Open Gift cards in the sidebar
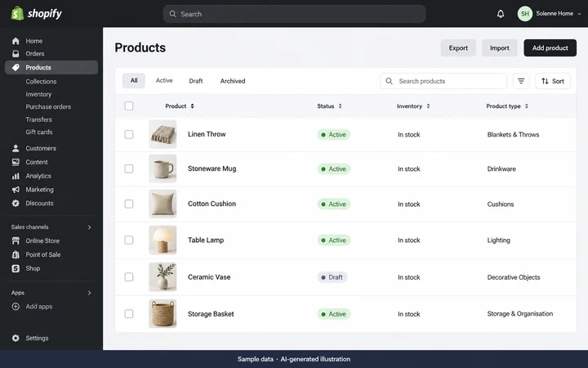 click(x=39, y=132)
